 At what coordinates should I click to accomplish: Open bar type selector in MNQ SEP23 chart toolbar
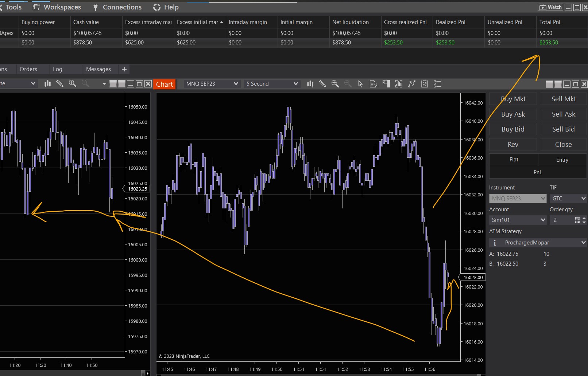(x=310, y=84)
